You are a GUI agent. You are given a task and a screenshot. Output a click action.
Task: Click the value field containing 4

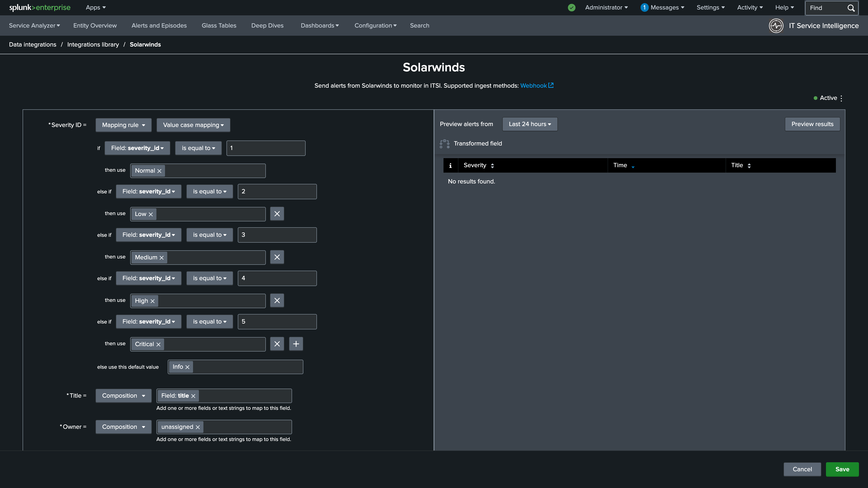coord(277,279)
